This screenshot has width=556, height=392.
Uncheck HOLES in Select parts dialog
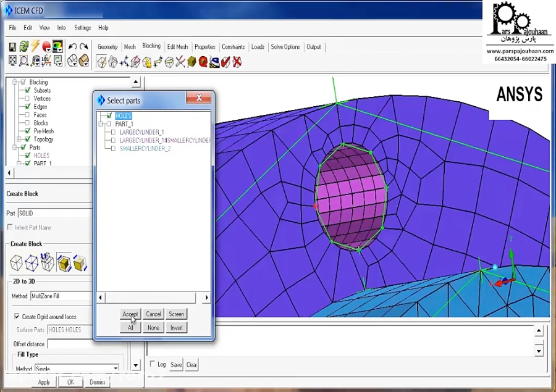(109, 115)
